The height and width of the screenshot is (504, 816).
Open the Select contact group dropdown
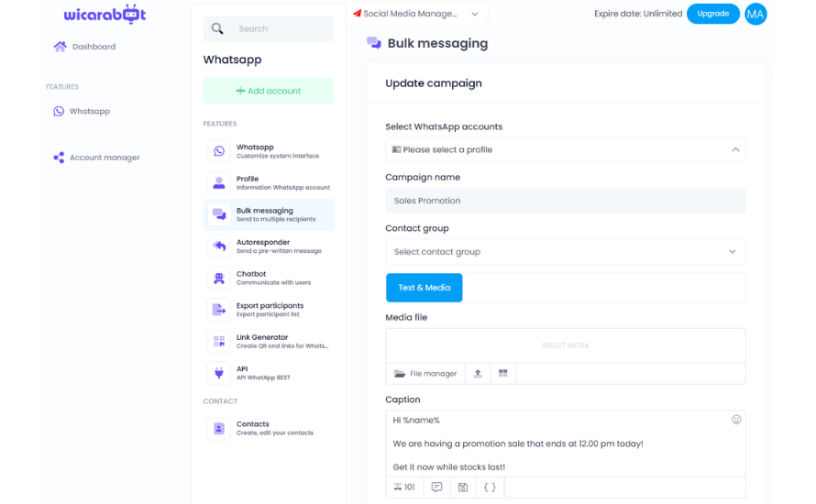click(566, 252)
